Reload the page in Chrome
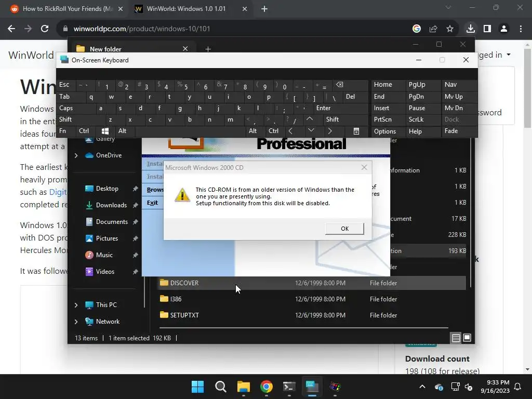 pyautogui.click(x=45, y=29)
